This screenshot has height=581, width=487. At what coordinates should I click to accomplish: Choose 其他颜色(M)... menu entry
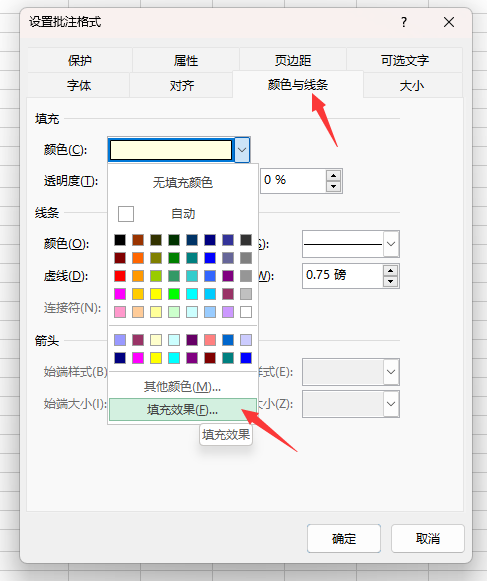click(183, 387)
